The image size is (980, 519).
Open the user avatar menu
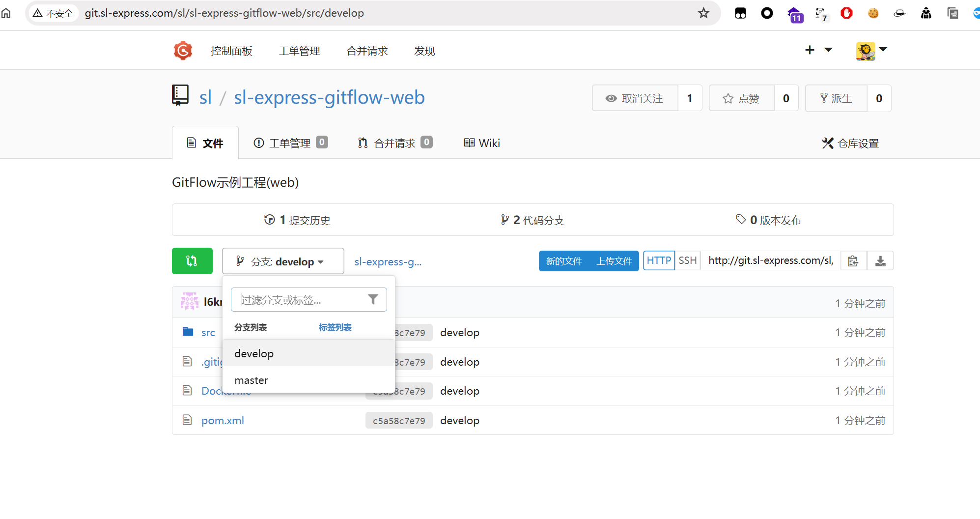[871, 51]
